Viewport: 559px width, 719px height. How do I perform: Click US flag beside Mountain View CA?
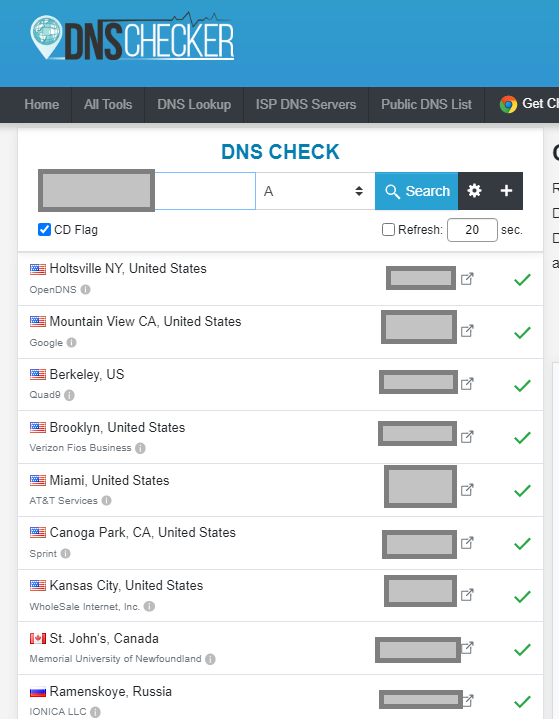coord(38,321)
